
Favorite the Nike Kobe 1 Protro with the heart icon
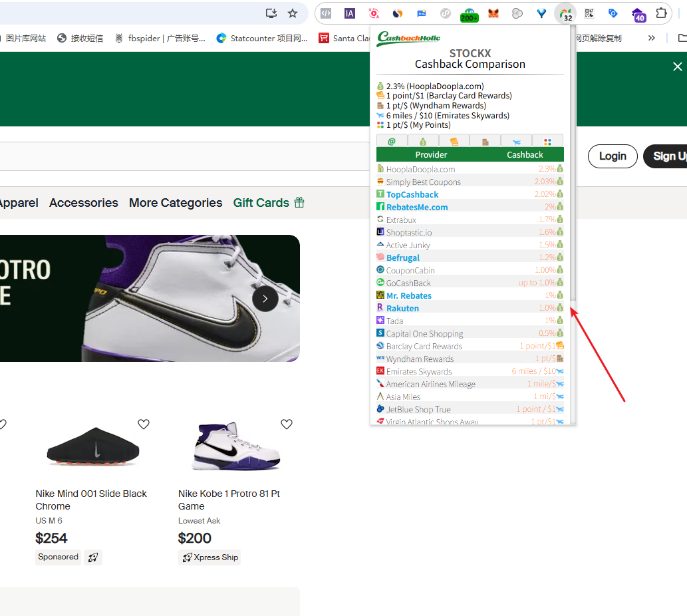tap(287, 424)
